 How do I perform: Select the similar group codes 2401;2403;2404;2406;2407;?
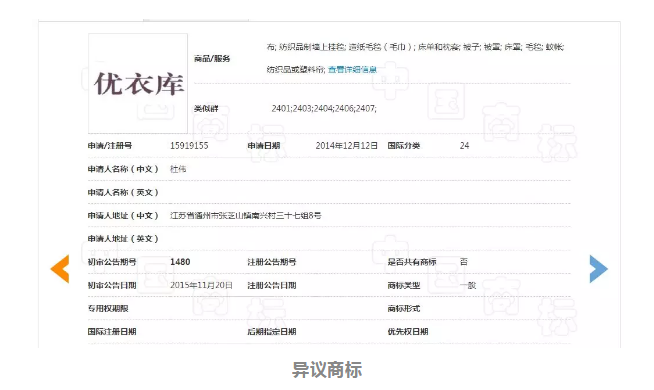324,108
